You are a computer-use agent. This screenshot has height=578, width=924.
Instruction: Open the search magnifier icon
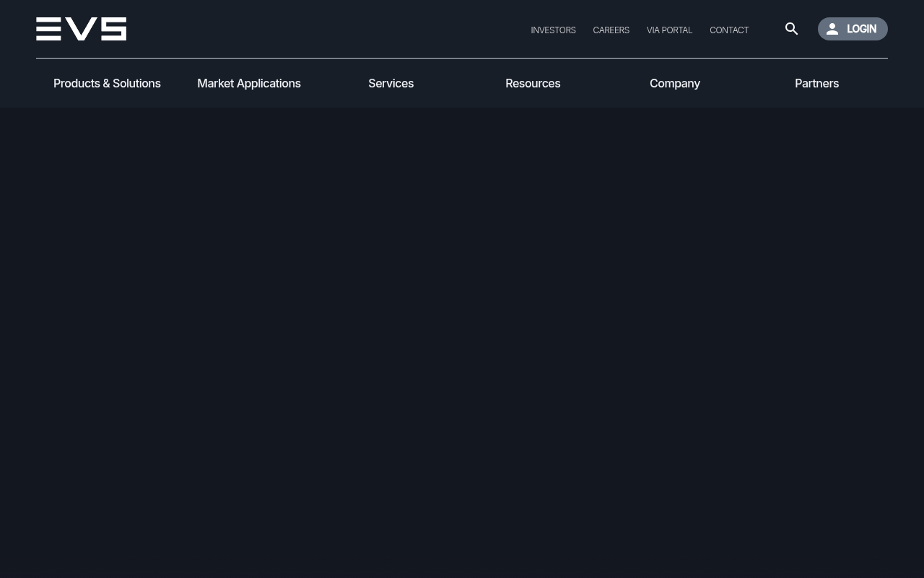pos(792,29)
